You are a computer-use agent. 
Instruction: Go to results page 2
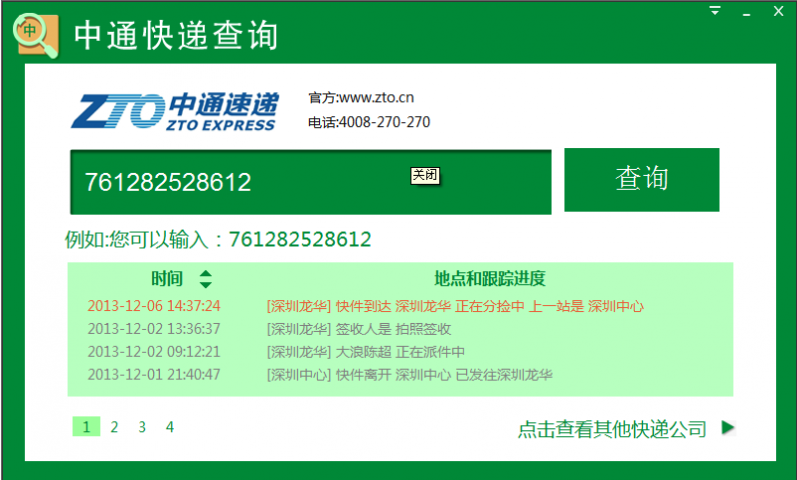[x=114, y=427]
